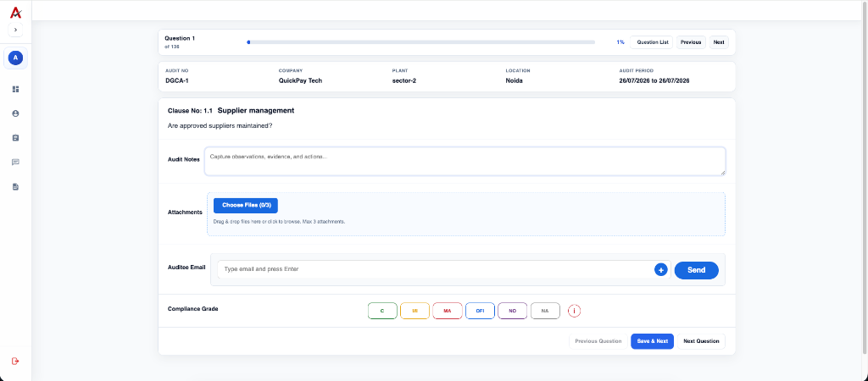Select compliance grade OFI

point(480,311)
